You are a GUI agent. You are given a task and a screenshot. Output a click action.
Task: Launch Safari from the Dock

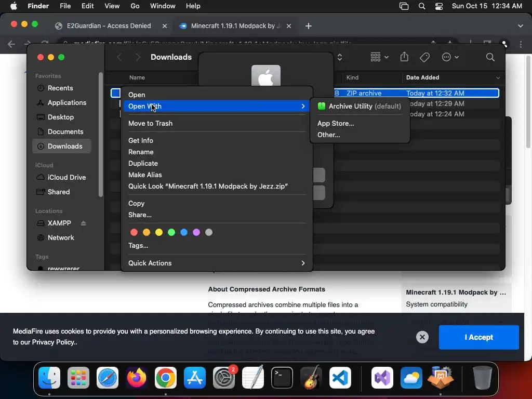(x=108, y=378)
